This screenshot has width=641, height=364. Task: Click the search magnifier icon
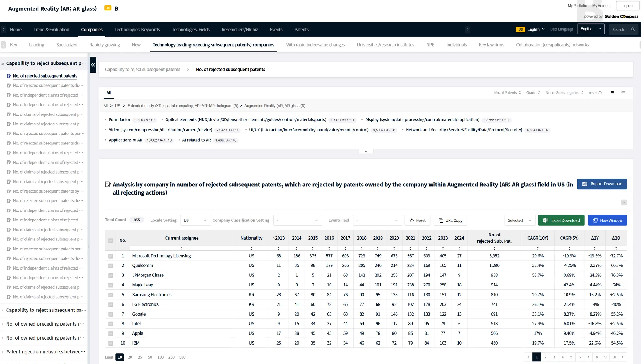(x=633, y=29)
